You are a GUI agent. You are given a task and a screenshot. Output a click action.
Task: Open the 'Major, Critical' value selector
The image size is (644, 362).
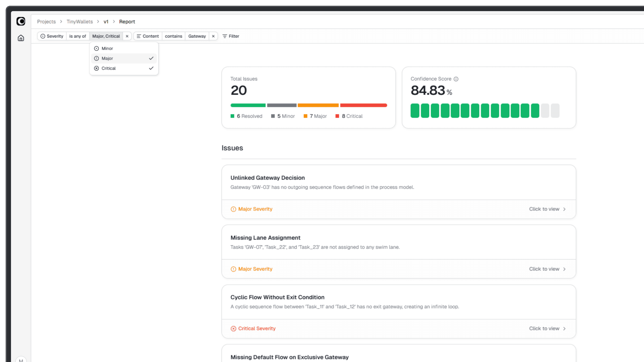[x=106, y=36]
